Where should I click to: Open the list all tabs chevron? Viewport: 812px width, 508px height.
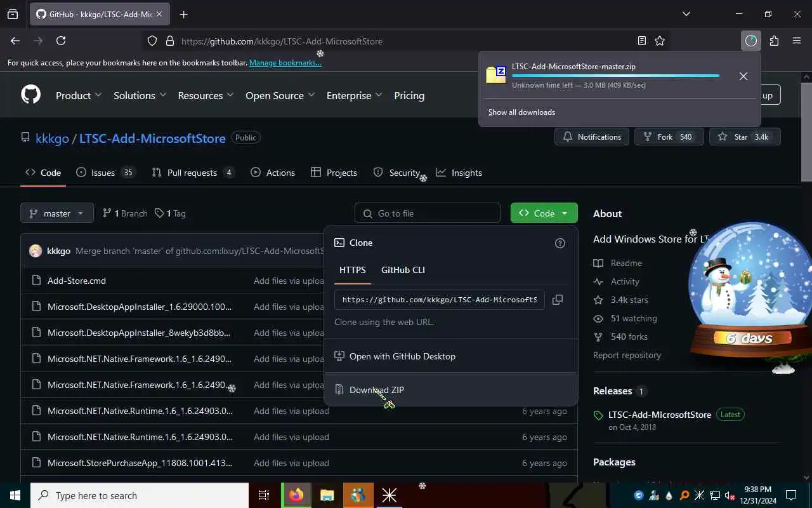point(686,14)
